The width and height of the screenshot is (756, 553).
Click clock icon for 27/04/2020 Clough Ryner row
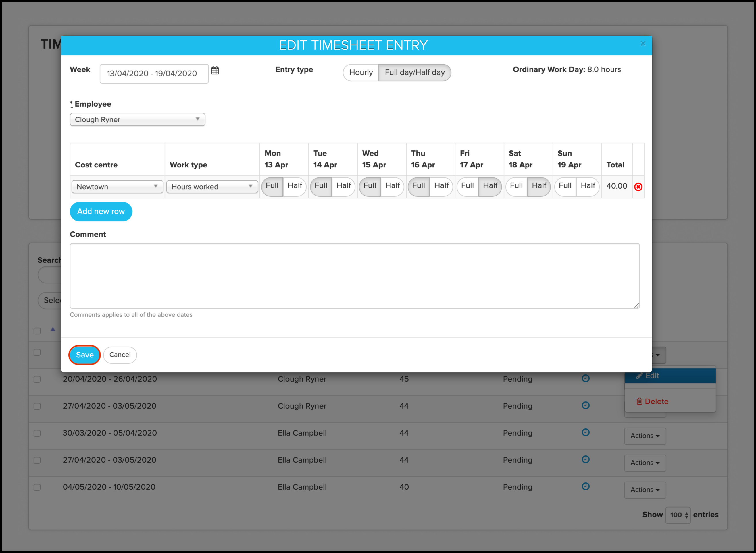[x=586, y=405]
